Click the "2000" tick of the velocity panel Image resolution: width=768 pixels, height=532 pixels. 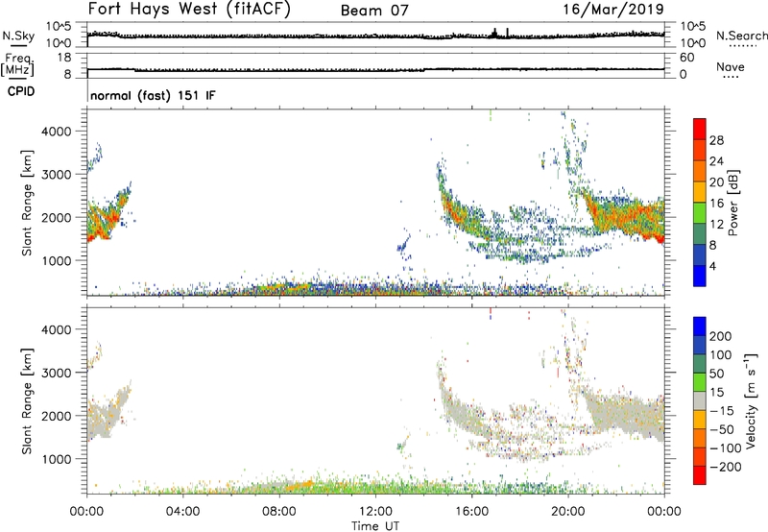point(57,416)
